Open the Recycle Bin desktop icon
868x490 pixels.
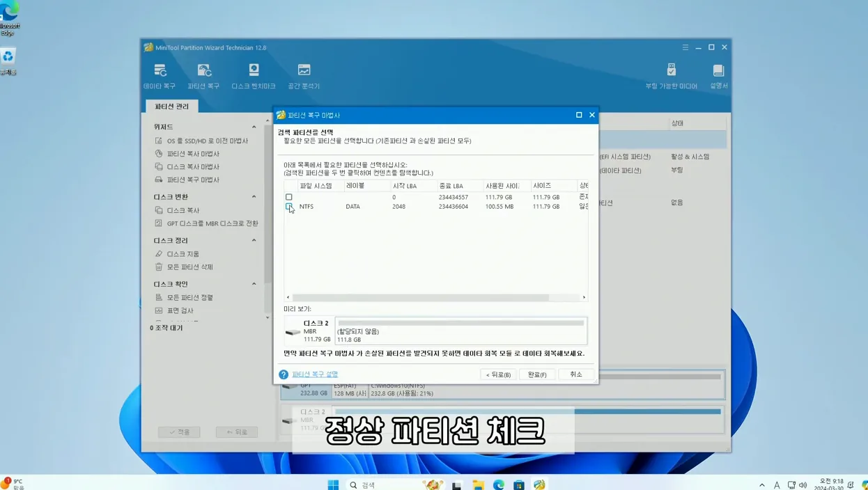click(x=8, y=61)
